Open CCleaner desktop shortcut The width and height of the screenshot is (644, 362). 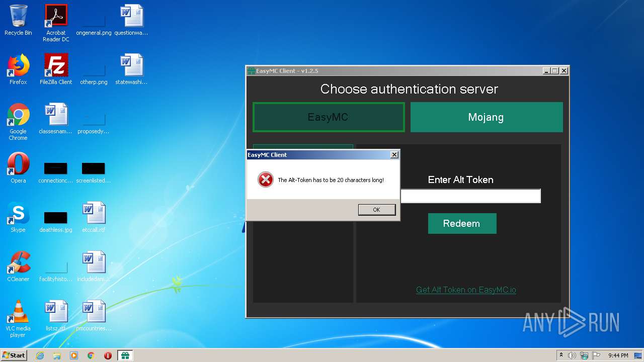point(18,266)
